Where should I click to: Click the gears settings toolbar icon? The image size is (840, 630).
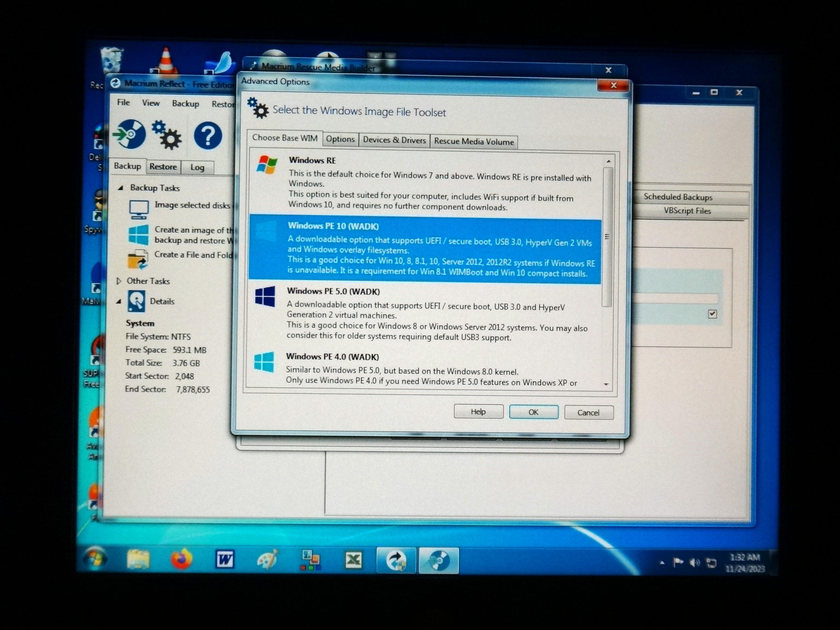tap(167, 135)
